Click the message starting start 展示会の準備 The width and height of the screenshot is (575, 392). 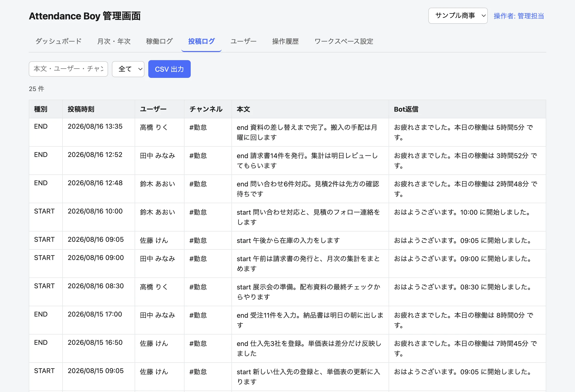309,292
